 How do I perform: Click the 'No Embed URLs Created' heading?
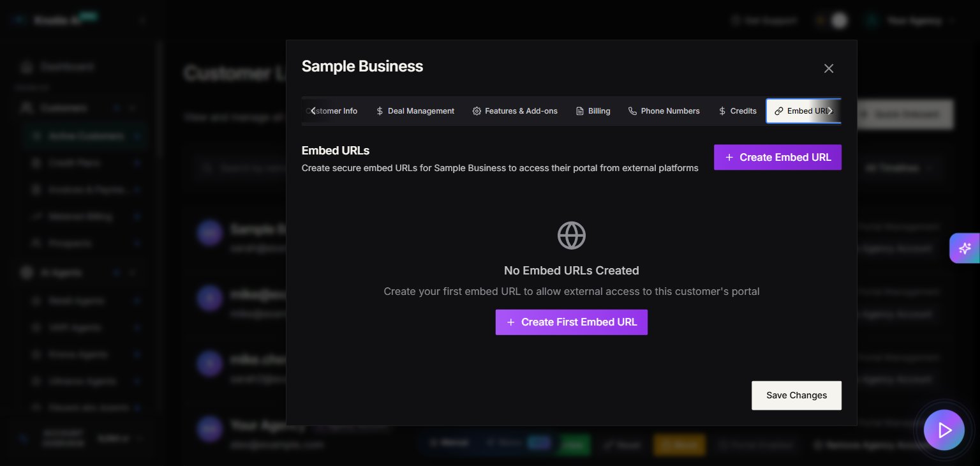pos(572,271)
